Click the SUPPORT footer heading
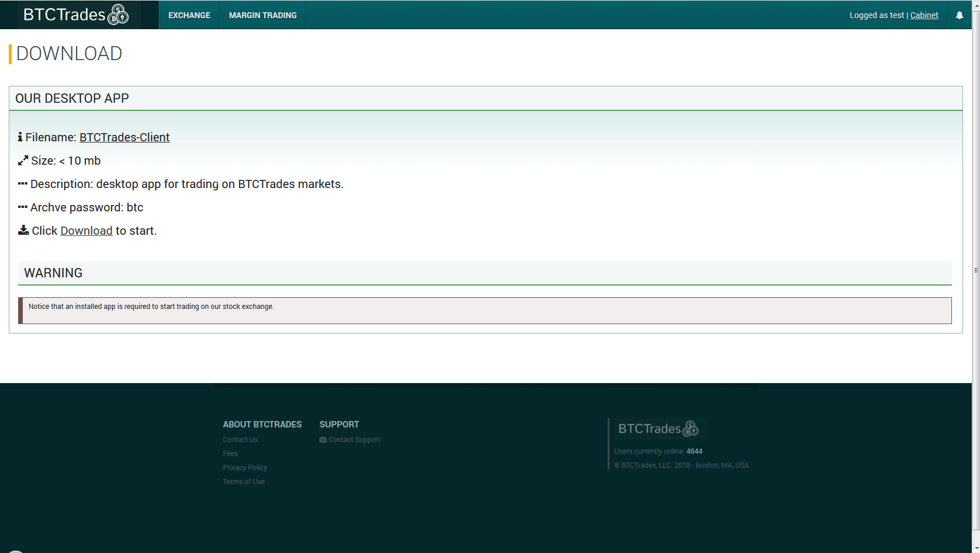The width and height of the screenshot is (980, 553). (339, 425)
